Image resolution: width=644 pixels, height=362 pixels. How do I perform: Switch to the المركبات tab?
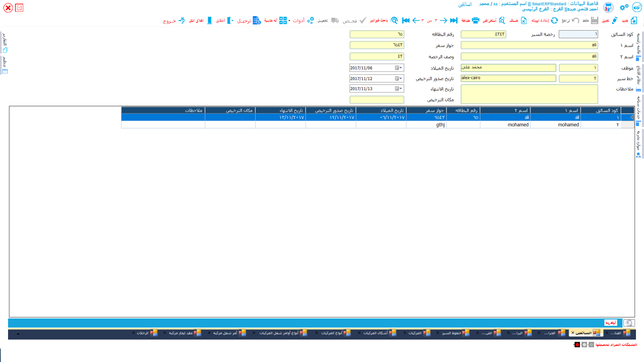pos(415,333)
